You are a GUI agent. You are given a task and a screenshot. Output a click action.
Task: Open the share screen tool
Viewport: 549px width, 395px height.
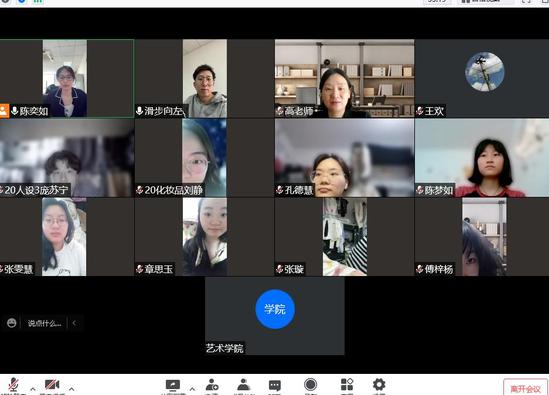[x=173, y=385]
